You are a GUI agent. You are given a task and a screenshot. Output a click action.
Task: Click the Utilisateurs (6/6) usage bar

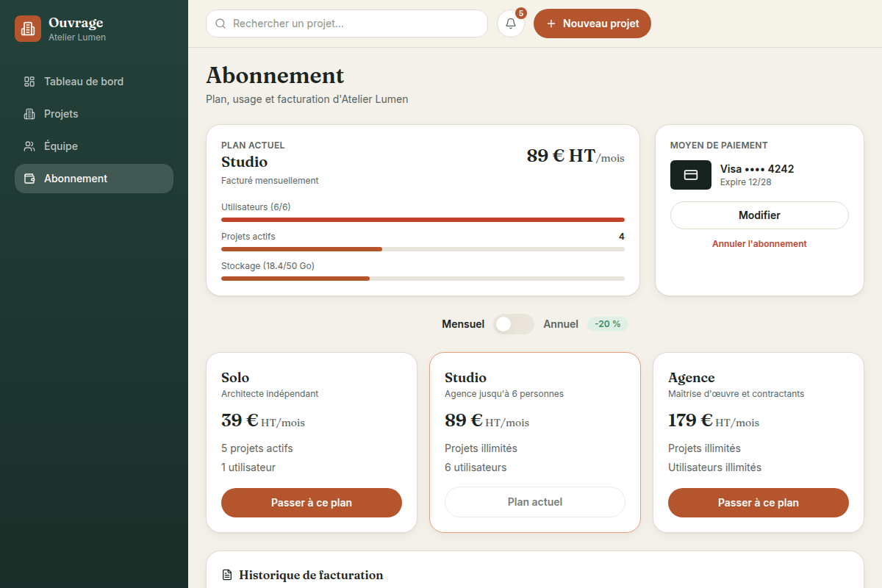[423, 220]
